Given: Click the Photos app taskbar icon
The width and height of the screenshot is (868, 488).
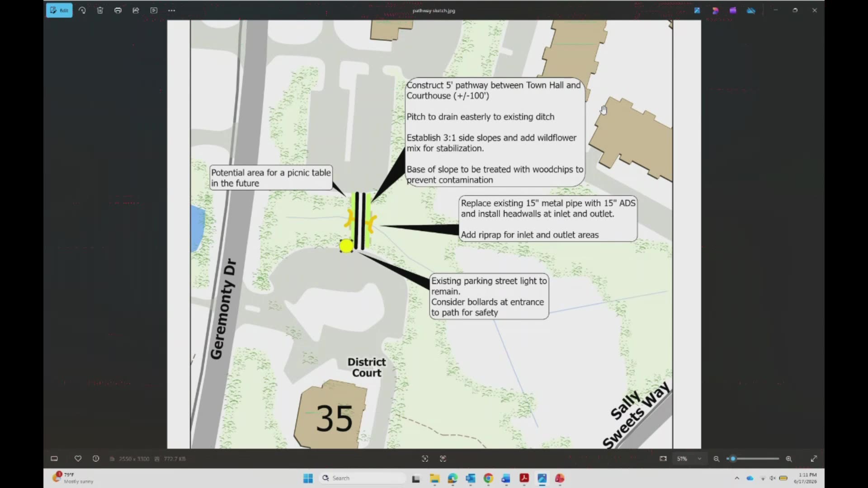Looking at the screenshot, I should click(x=542, y=478).
